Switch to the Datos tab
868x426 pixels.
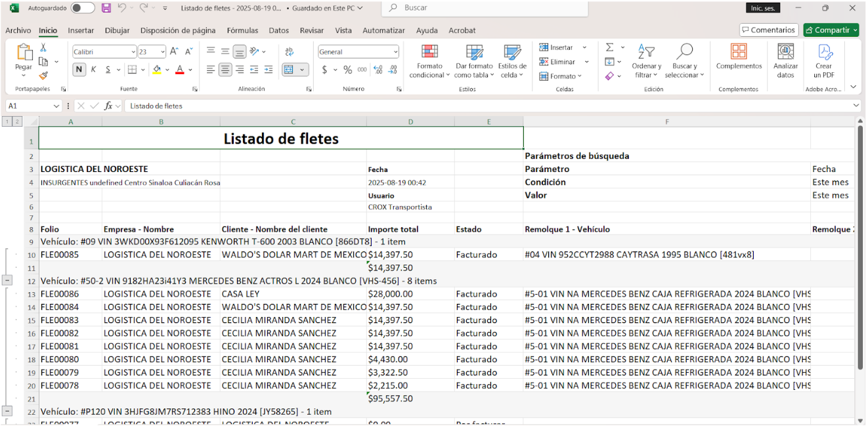pos(278,30)
